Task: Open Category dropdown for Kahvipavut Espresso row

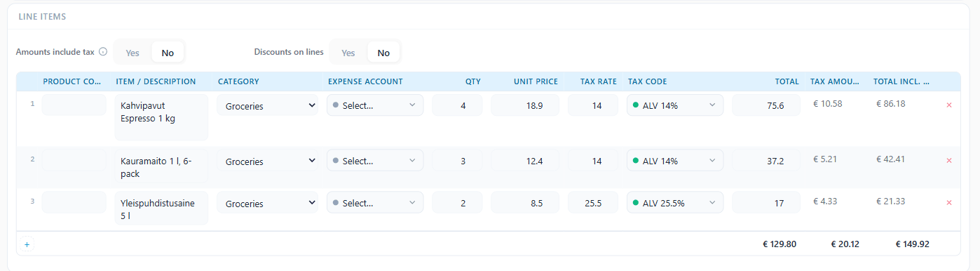Action: 268,105
